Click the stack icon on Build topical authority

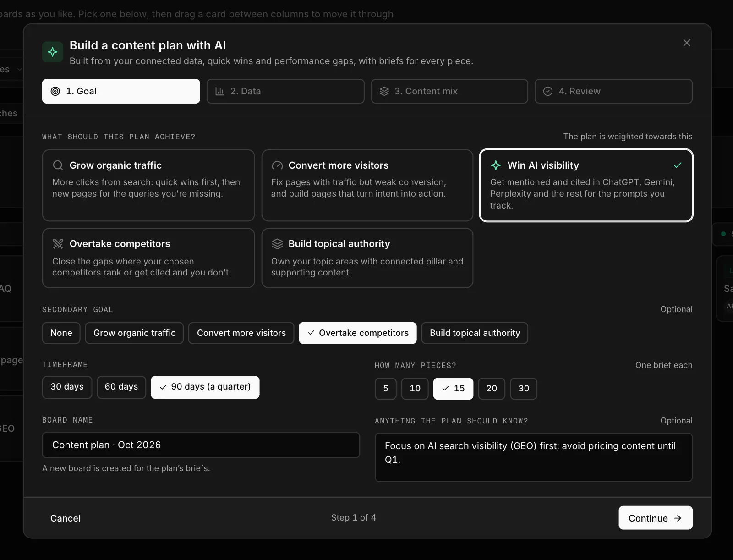point(277,244)
